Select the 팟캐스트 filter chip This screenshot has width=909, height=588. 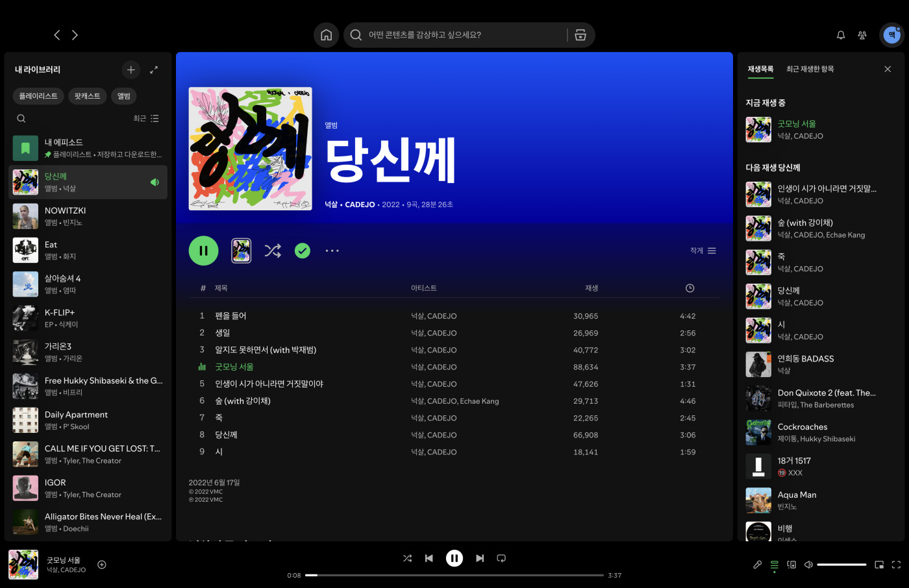coord(87,96)
